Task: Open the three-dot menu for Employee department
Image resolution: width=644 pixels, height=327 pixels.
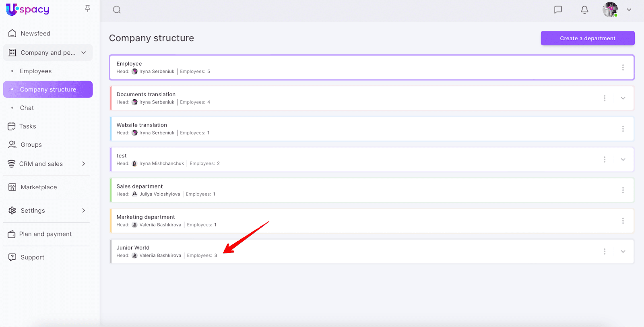Action: (x=623, y=68)
